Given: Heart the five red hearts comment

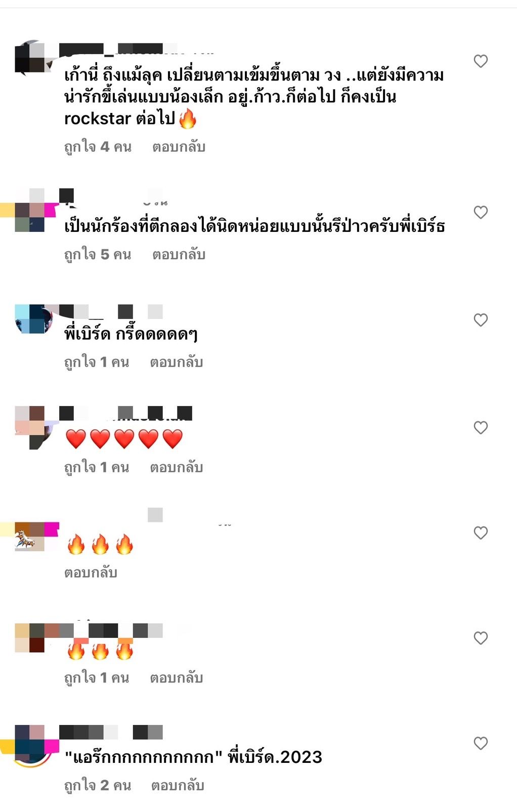Looking at the screenshot, I should [x=480, y=428].
